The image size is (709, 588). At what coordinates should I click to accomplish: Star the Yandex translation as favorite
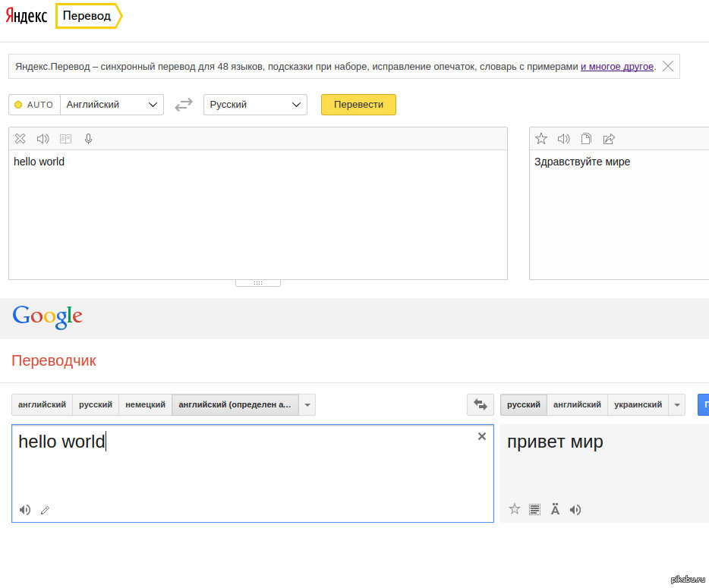pos(541,139)
